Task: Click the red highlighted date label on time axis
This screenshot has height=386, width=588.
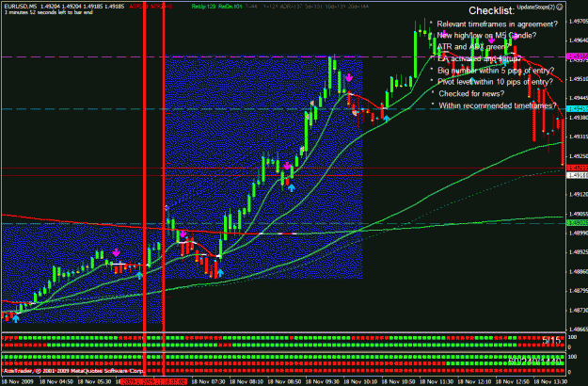Action: [153, 382]
